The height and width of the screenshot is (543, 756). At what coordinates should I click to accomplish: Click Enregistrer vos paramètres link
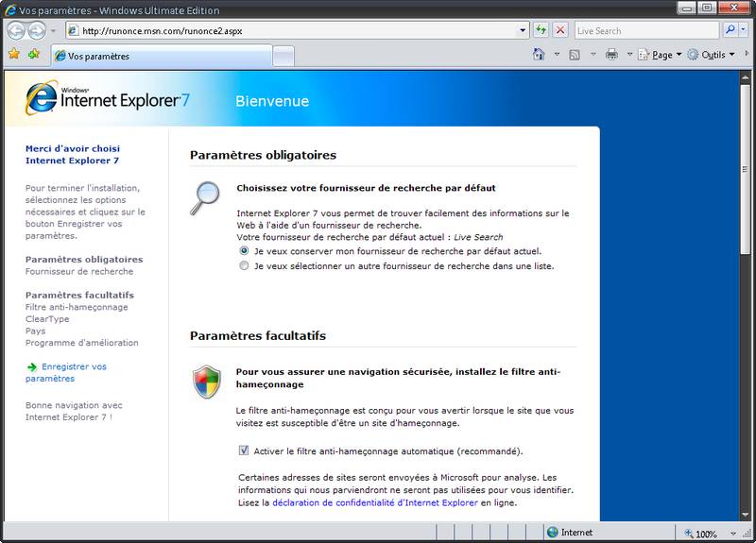click(x=66, y=372)
